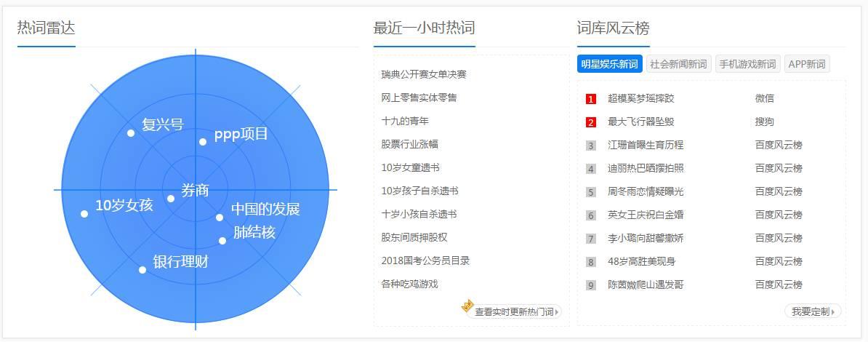Click the red rank 2 badge
868x342 pixels.
(x=590, y=122)
